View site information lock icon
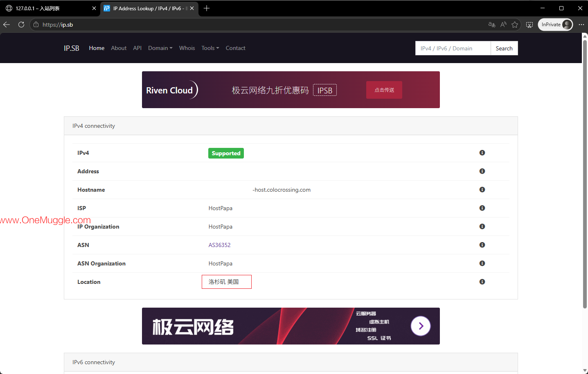Viewport: 588px width, 374px height. [x=36, y=25]
